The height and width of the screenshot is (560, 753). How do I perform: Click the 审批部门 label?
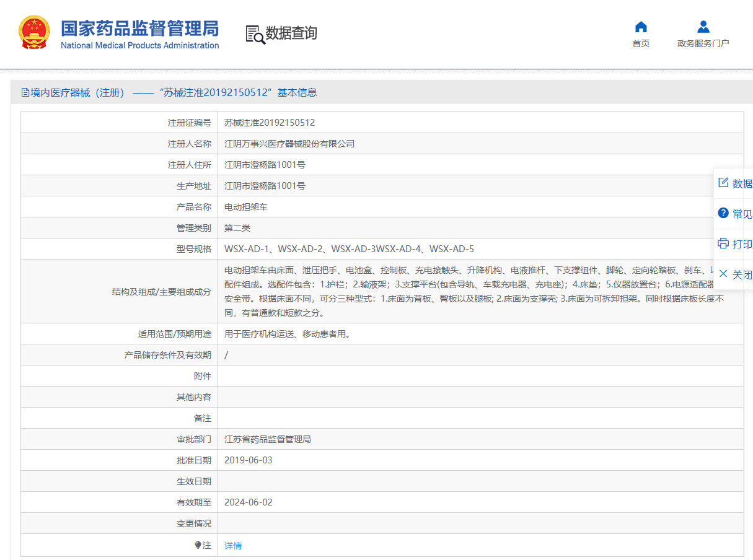pyautogui.click(x=194, y=439)
